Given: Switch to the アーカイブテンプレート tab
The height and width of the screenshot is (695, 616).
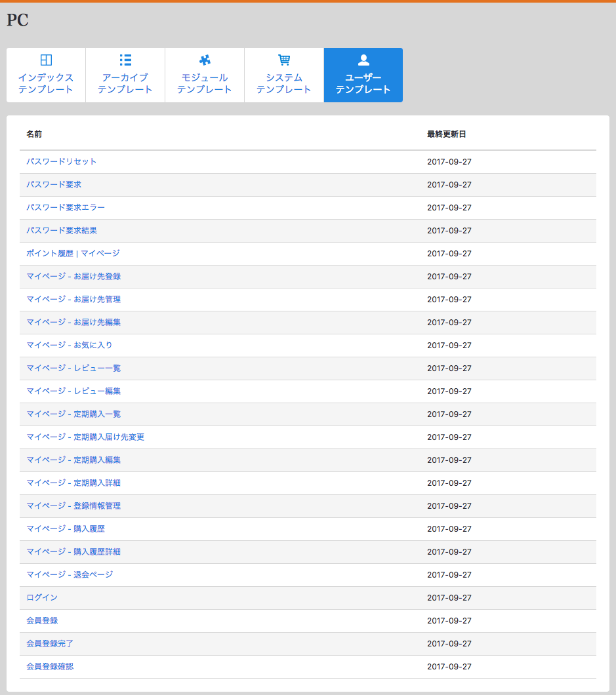Looking at the screenshot, I should pos(125,83).
